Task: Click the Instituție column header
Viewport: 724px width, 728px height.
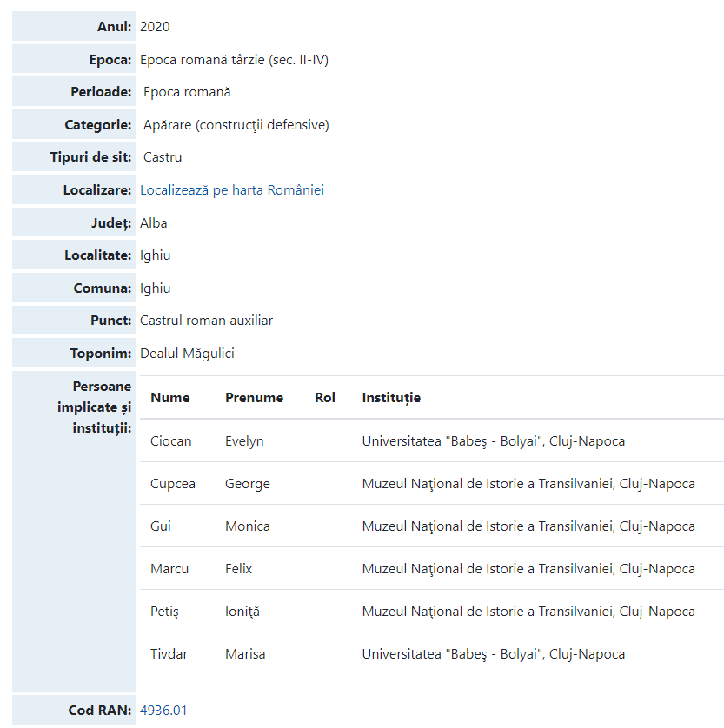Action: (x=391, y=398)
